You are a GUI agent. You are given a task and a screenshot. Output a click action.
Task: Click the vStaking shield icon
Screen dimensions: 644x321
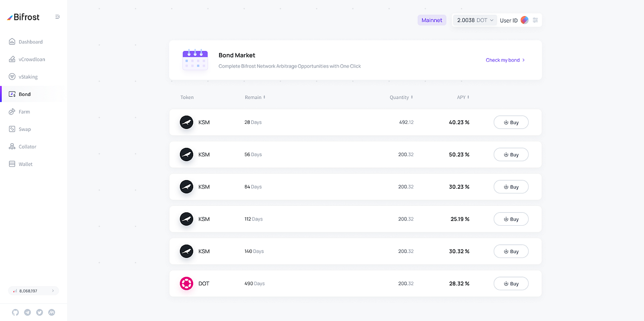click(12, 77)
